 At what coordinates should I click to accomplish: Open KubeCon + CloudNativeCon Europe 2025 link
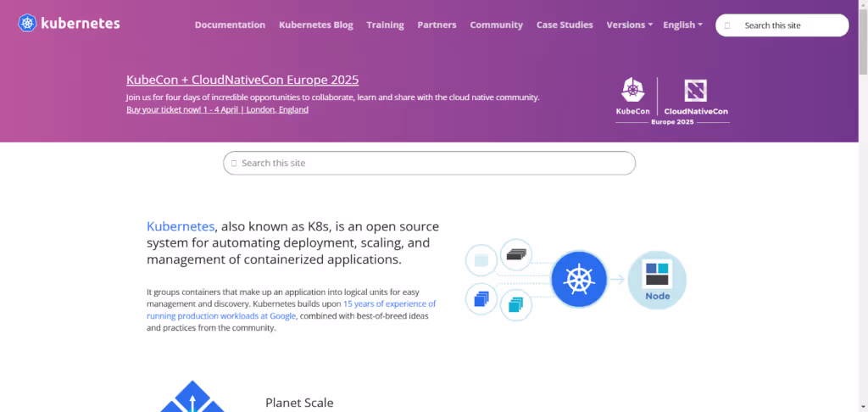[242, 80]
